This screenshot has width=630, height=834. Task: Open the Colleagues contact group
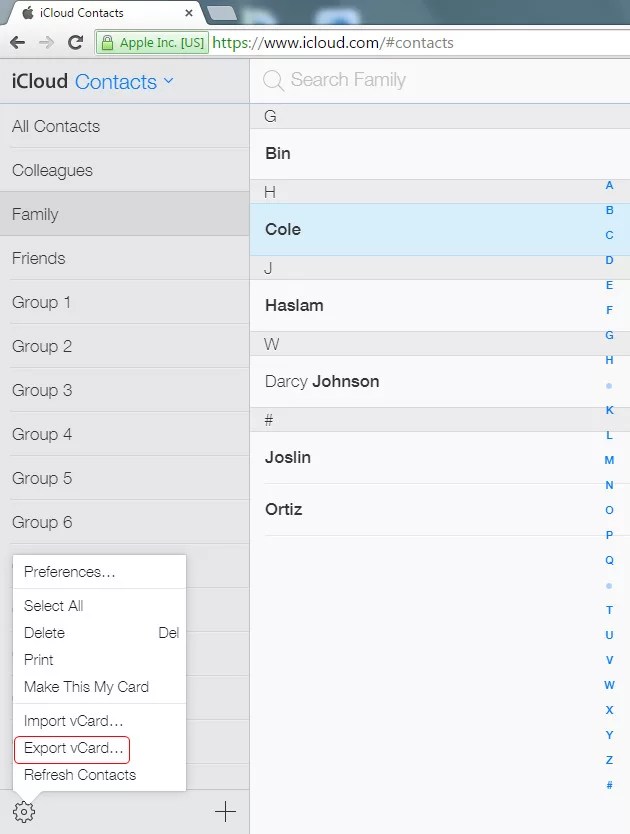tap(51, 170)
